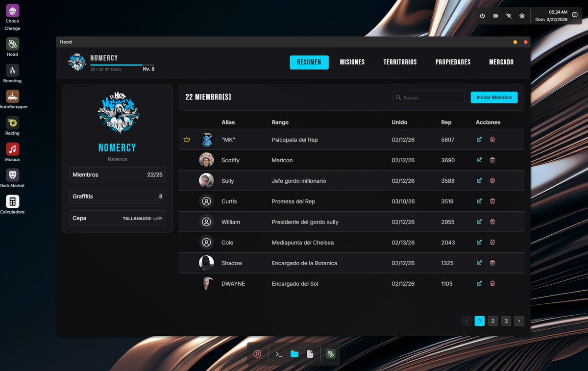Go to next members page arrow
This screenshot has height=371, width=588.
click(x=519, y=321)
